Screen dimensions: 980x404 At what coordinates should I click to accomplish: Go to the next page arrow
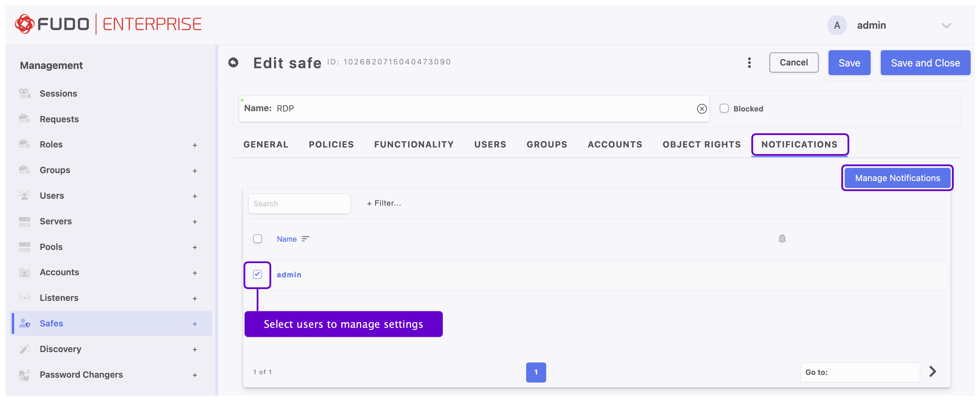pos(933,371)
